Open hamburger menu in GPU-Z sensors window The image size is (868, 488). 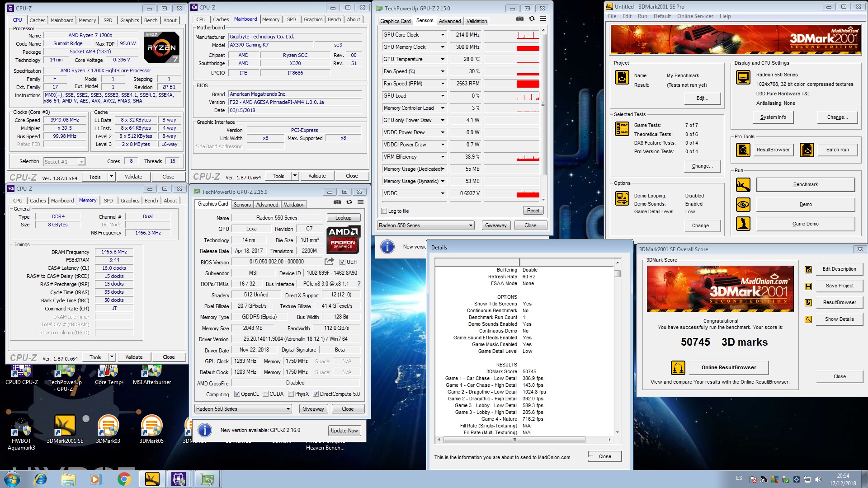tap(543, 19)
